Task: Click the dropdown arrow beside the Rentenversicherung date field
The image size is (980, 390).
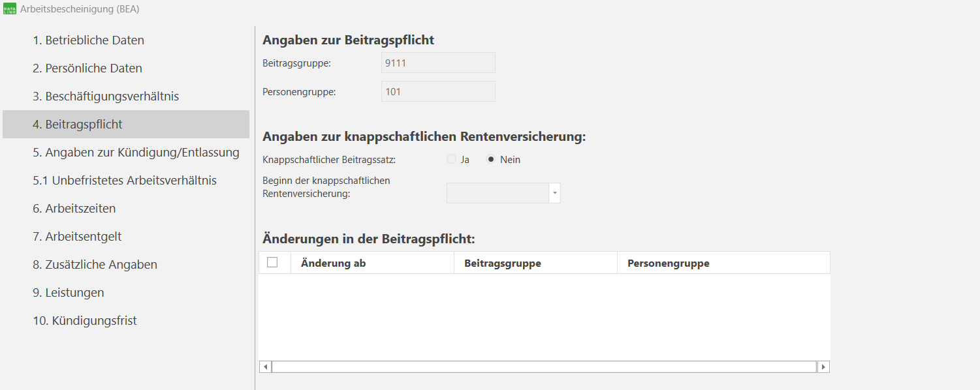Action: pos(554,192)
